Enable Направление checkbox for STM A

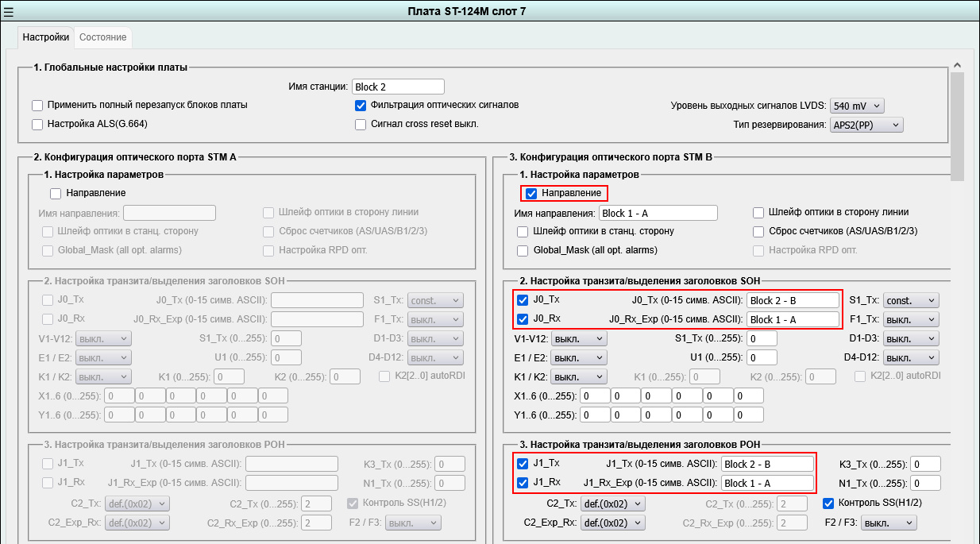56,193
